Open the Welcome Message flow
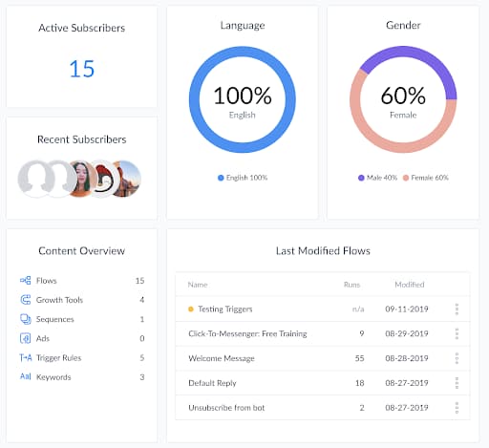 pos(222,358)
